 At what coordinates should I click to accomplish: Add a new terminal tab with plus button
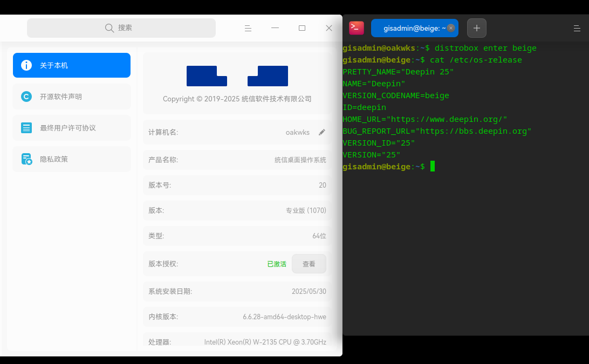(x=477, y=28)
